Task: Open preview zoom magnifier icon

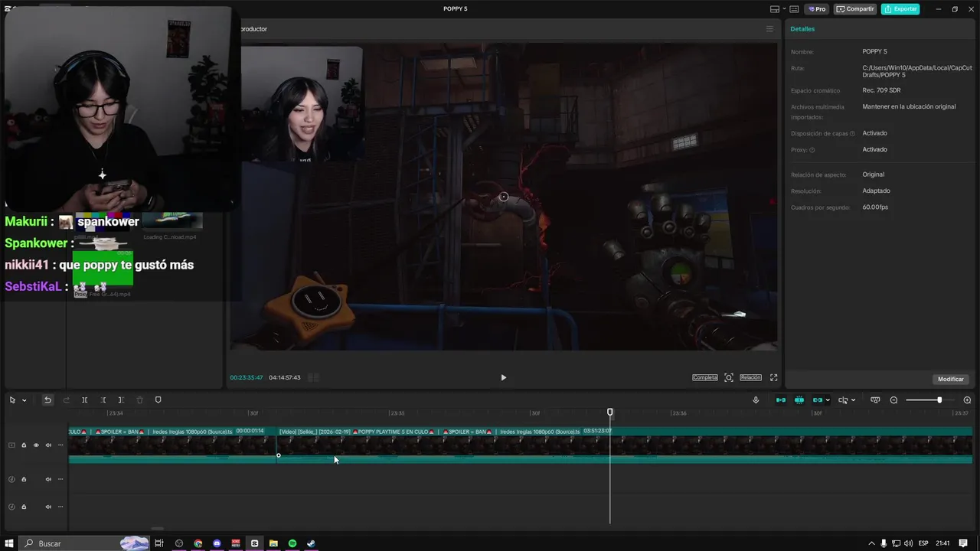Action: tap(729, 377)
